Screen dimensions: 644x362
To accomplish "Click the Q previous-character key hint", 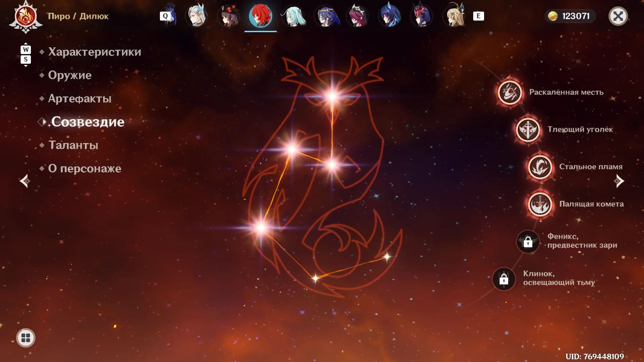I will pyautogui.click(x=165, y=16).
